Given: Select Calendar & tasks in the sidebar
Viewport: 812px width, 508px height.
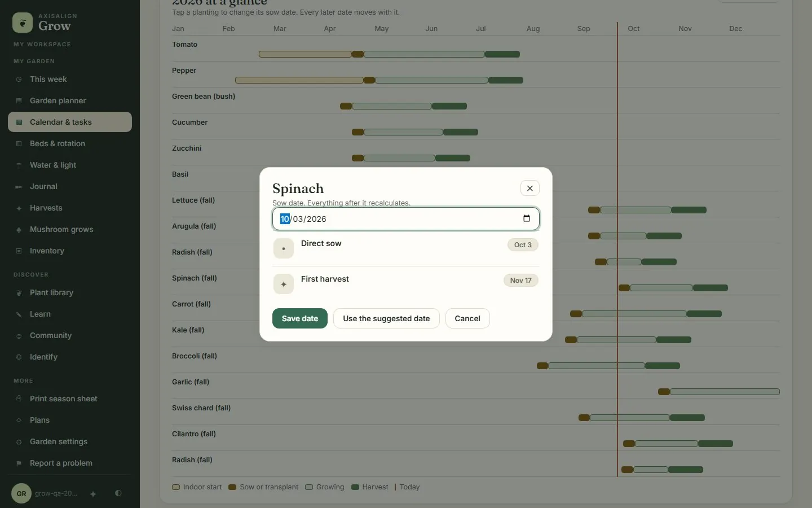Looking at the screenshot, I should point(70,122).
